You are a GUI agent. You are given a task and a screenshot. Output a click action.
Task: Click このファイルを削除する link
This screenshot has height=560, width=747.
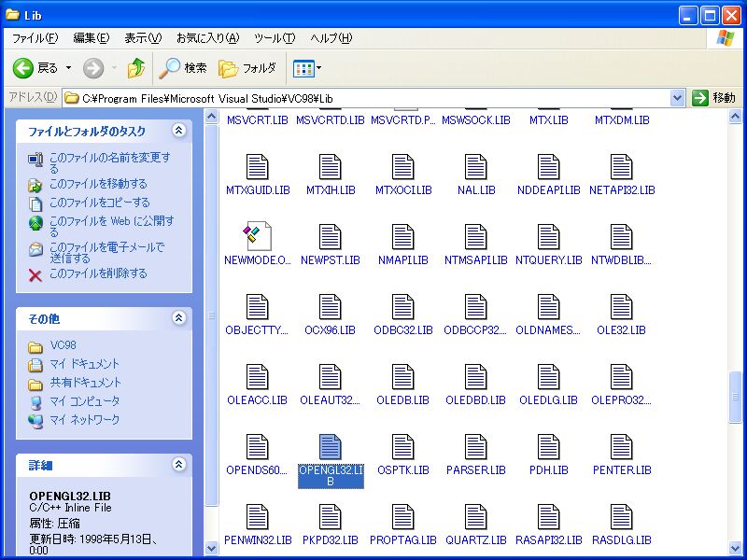(x=98, y=273)
